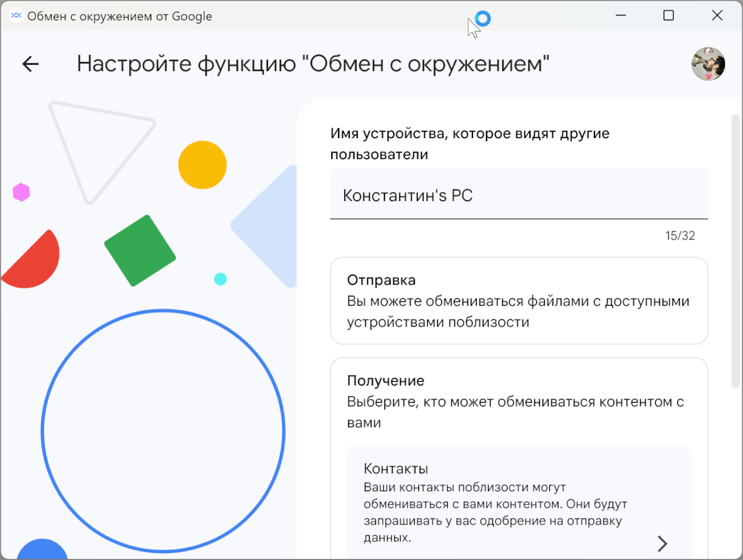Maximize the Nearby Share window
Image resolution: width=743 pixels, height=560 pixels.
pyautogui.click(x=669, y=15)
